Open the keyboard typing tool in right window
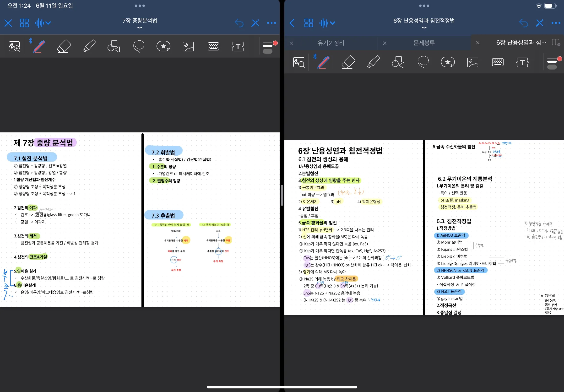This screenshot has width=564, height=392. [498, 62]
